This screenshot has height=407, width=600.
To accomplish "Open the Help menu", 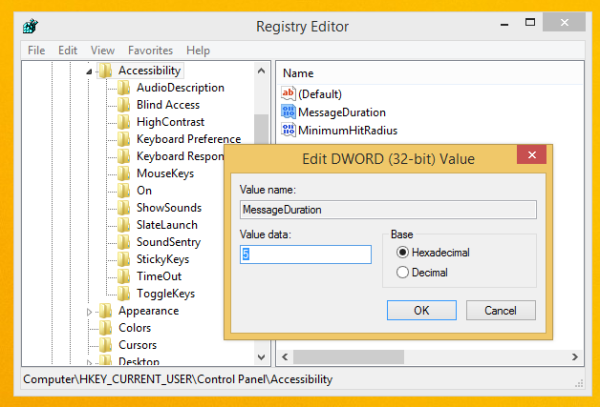I will click(x=198, y=50).
